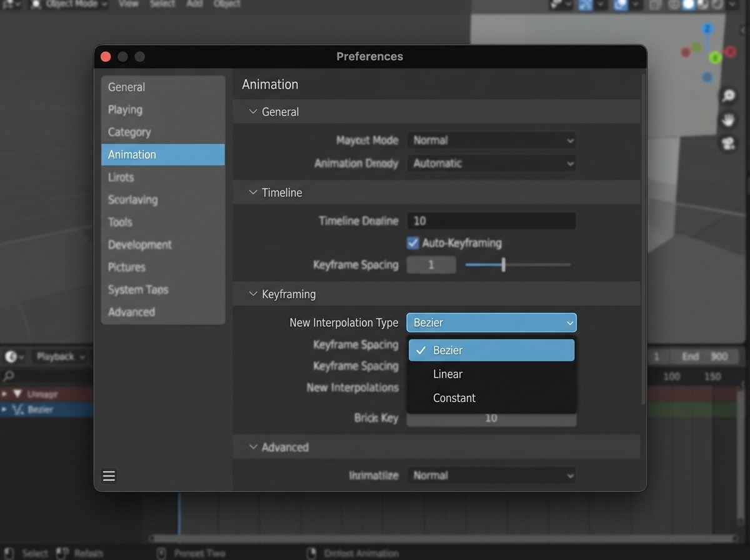
Task: Click the Keyframe Spacing value field 1
Action: point(431,265)
